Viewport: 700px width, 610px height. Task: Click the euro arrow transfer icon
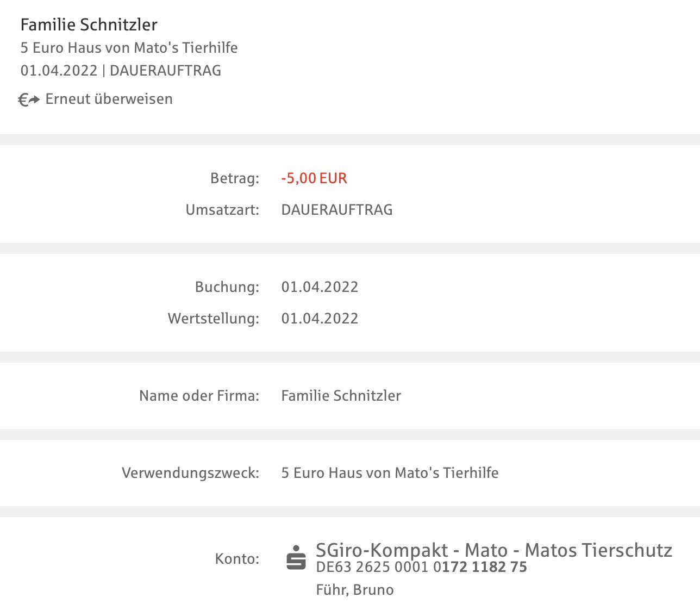(x=29, y=99)
